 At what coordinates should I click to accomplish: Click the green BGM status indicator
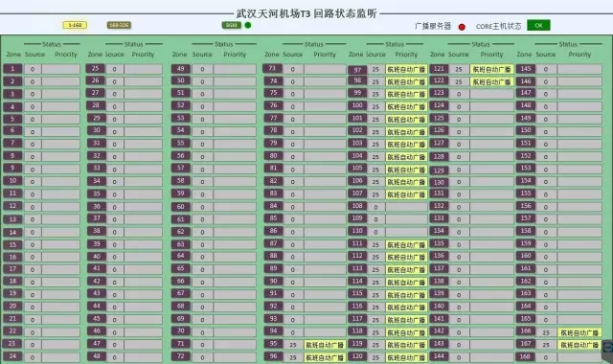point(248,25)
